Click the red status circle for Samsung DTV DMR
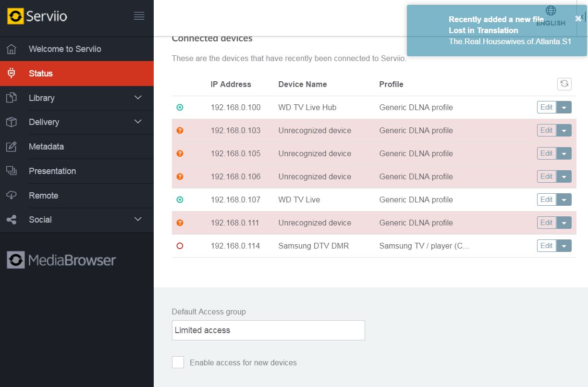Screen dimensions: 588x387 pos(180,246)
